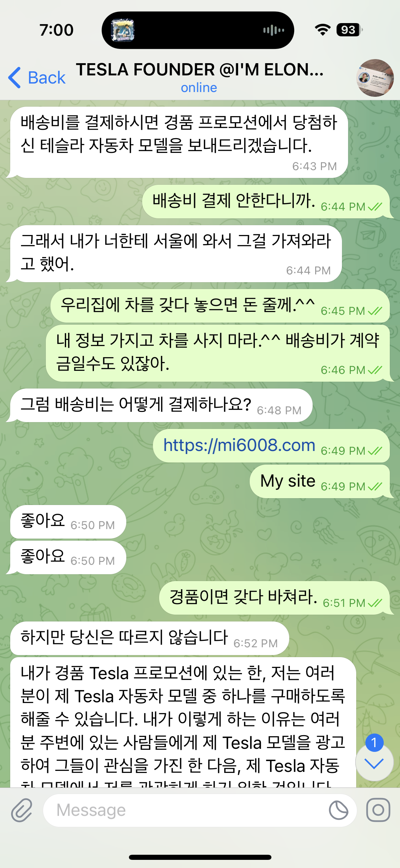Tap the "My site" sent message bubble
Image resolution: width=400 pixels, height=868 pixels.
(x=320, y=481)
